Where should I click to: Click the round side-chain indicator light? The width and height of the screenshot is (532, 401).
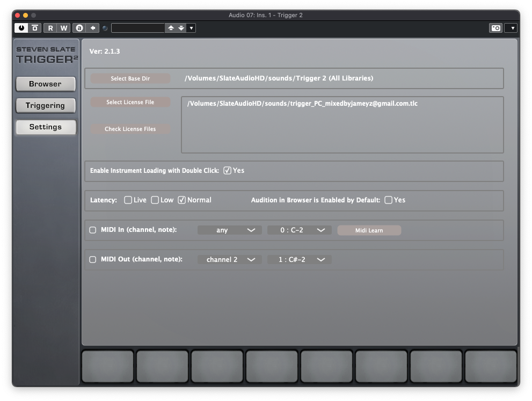tap(105, 28)
